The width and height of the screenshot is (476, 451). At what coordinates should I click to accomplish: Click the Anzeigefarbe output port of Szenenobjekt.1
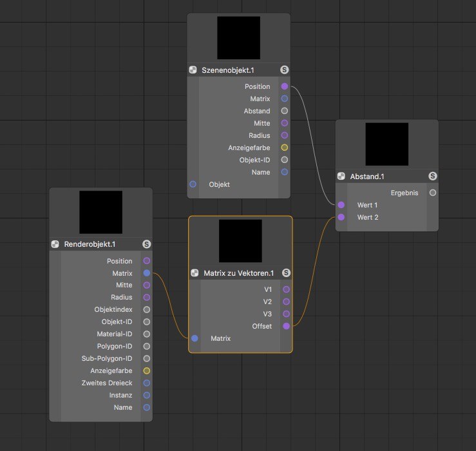[285, 148]
